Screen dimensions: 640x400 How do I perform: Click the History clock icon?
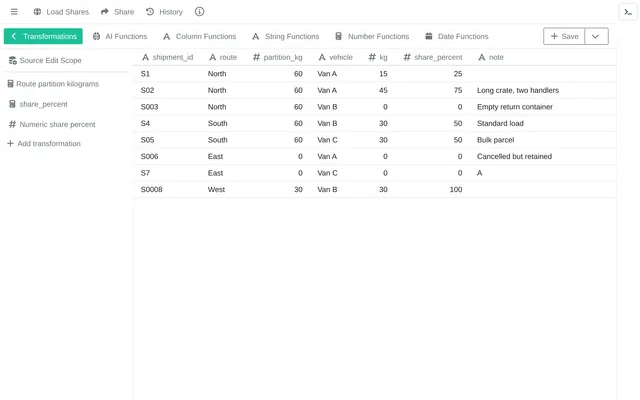[x=150, y=12]
